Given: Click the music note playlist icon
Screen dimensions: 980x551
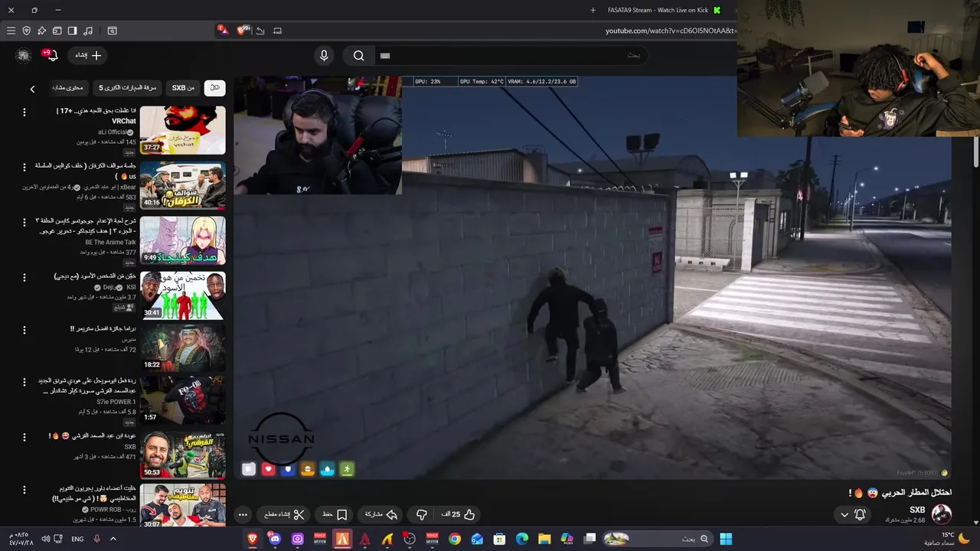Looking at the screenshot, I should click(88, 31).
